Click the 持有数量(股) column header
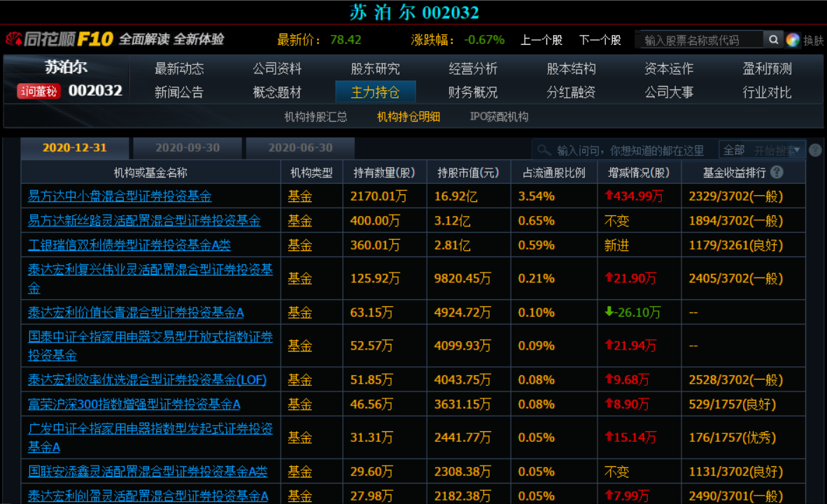The height and width of the screenshot is (504, 827). click(384, 173)
